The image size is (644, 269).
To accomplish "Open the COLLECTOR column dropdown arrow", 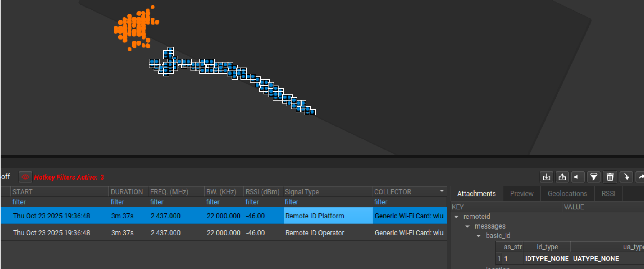I will point(442,191).
